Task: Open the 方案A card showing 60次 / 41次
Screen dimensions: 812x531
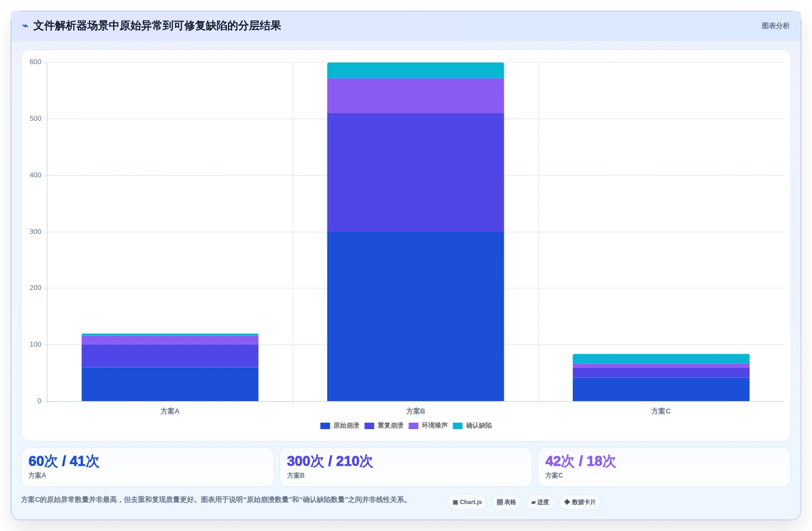Action: (x=148, y=467)
